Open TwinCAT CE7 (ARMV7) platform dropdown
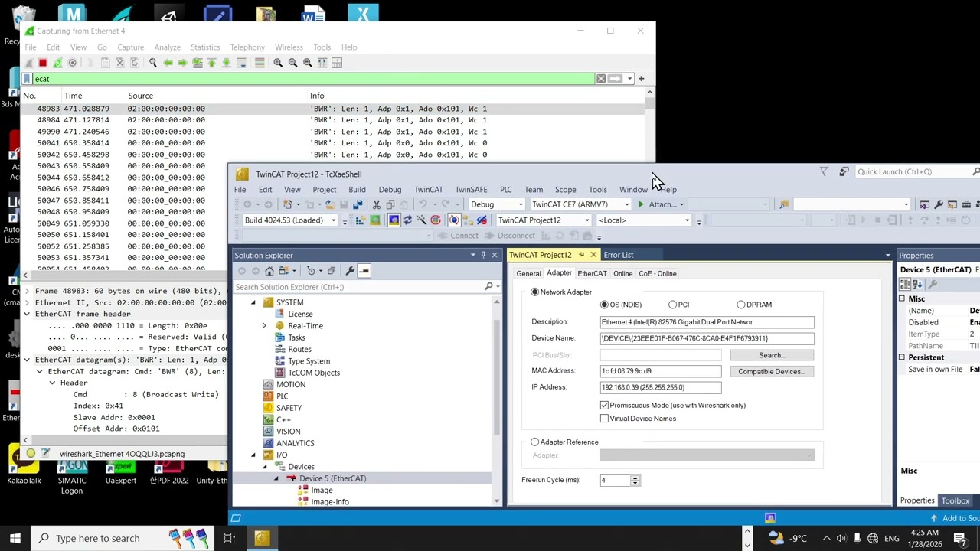 pos(626,204)
